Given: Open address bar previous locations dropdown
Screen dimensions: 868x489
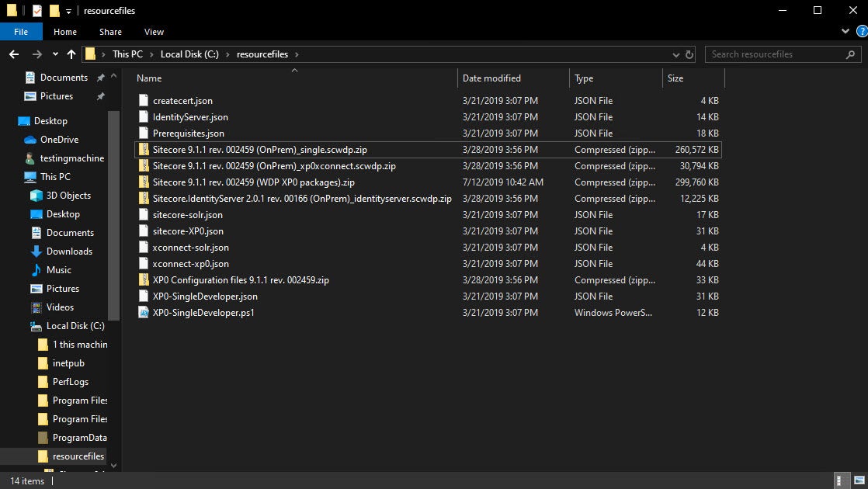Looking at the screenshot, I should point(675,54).
